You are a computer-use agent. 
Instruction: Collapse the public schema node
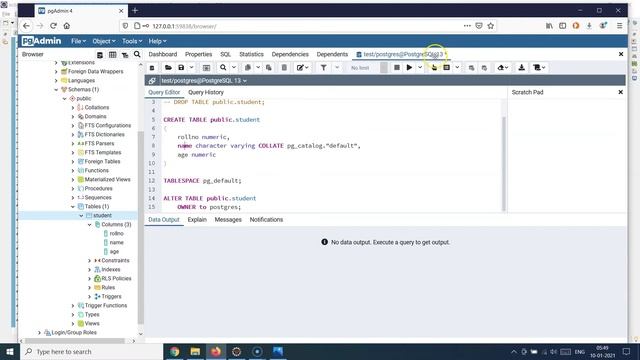pos(64,98)
